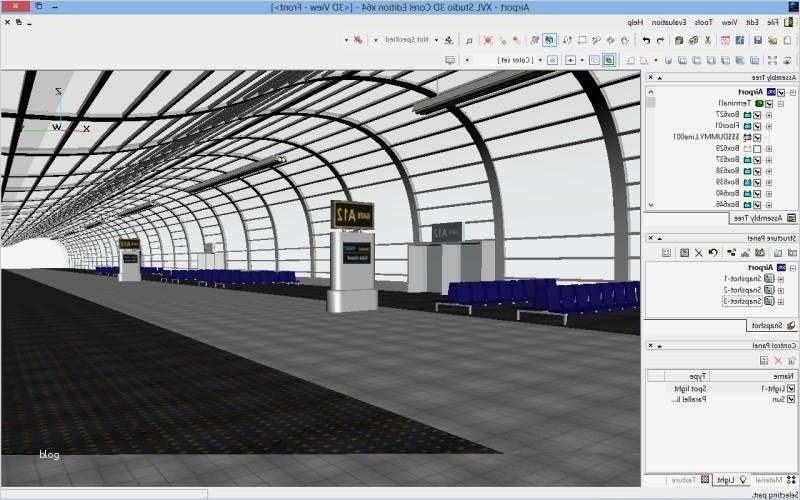Select Snapshot-3 in Structure Panel

tap(743, 302)
